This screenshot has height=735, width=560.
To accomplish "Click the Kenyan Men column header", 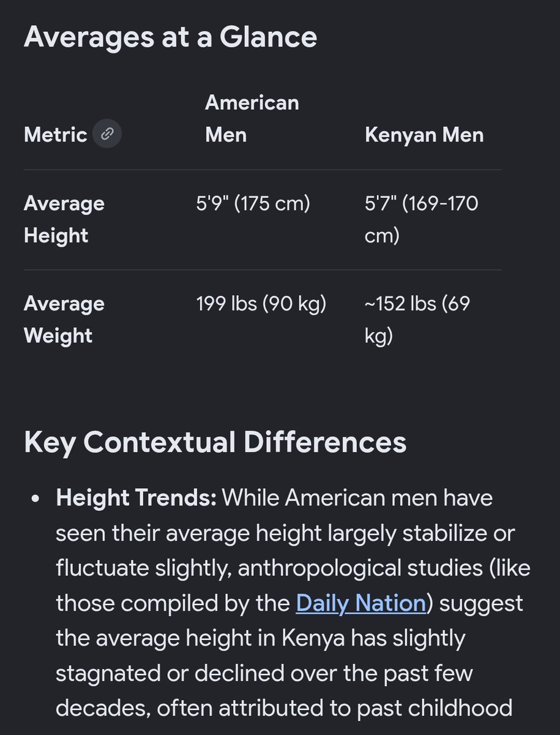I will (424, 135).
